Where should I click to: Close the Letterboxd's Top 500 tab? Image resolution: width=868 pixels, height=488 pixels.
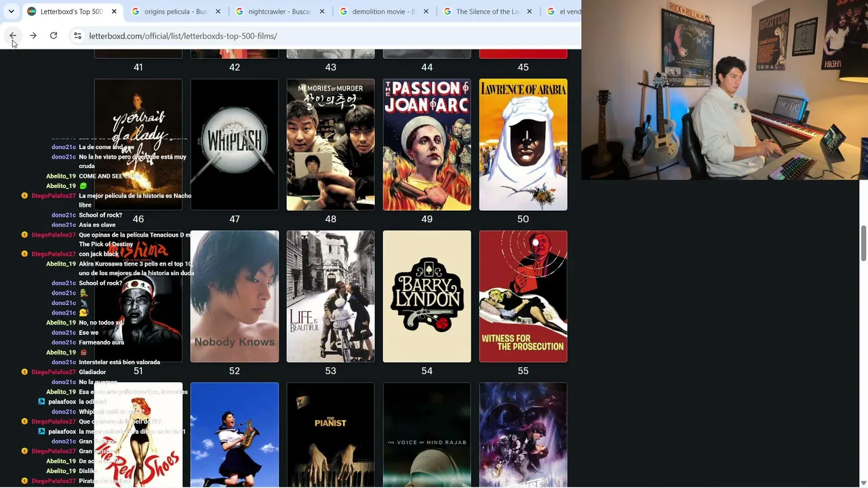click(114, 12)
